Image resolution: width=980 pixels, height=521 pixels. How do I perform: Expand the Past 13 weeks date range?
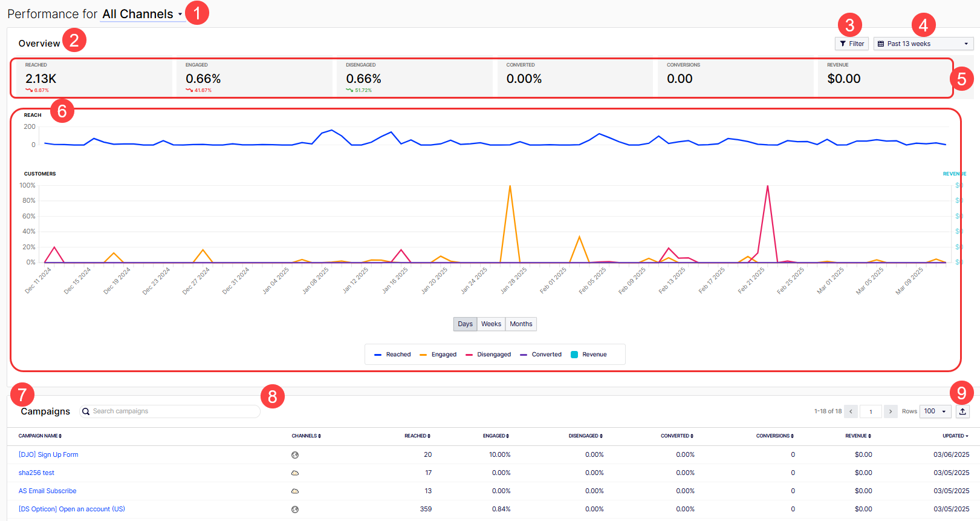click(923, 44)
